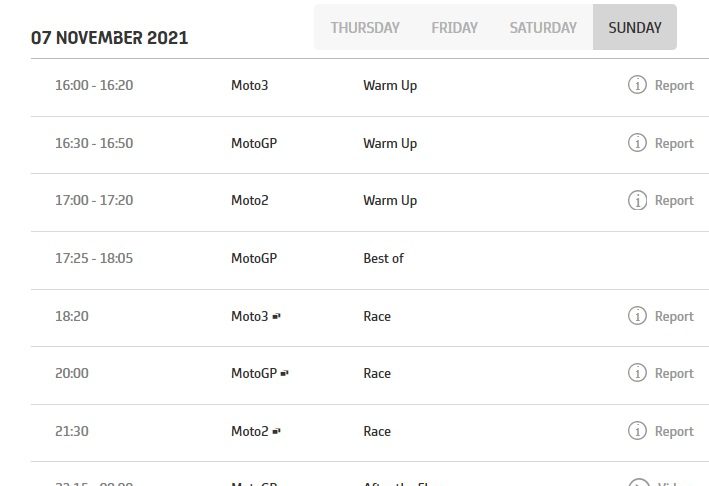View the Report for Moto2 Warm Up

[673, 200]
